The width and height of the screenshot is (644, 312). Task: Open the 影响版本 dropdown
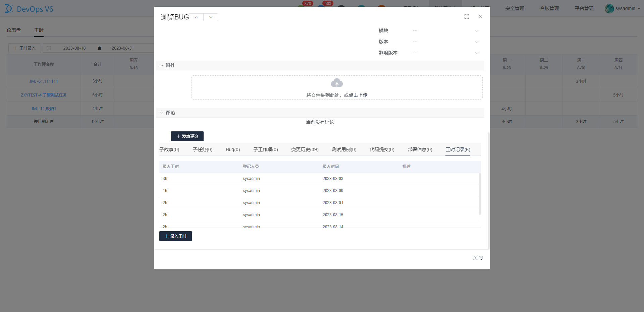(477, 53)
